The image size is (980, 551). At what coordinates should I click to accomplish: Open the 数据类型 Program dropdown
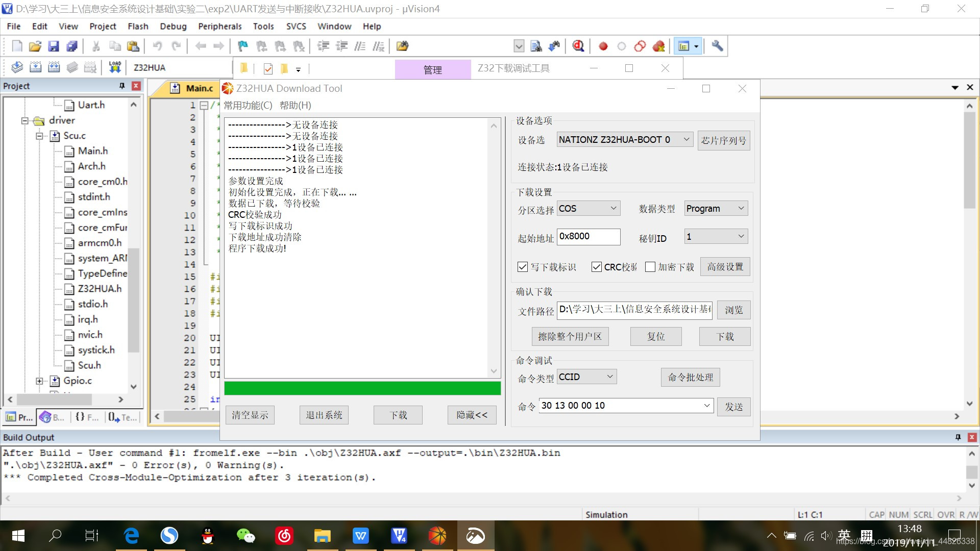pyautogui.click(x=716, y=208)
